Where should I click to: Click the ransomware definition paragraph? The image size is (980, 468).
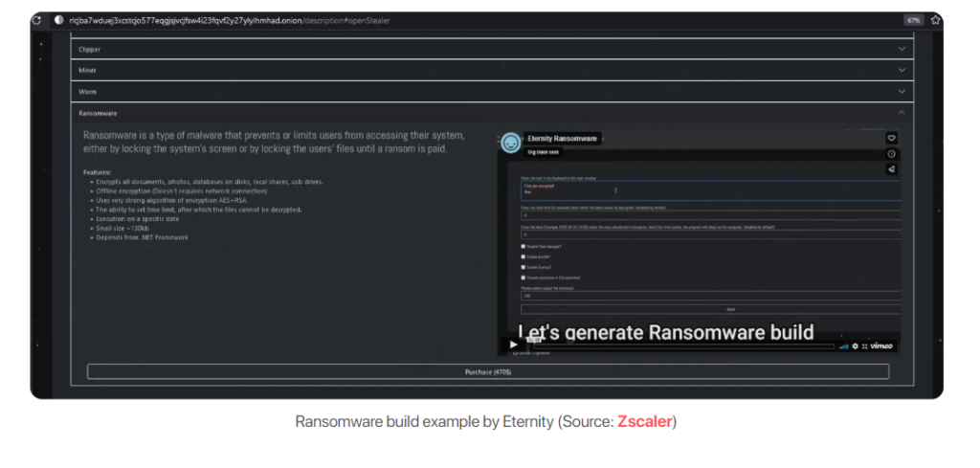coord(274,143)
